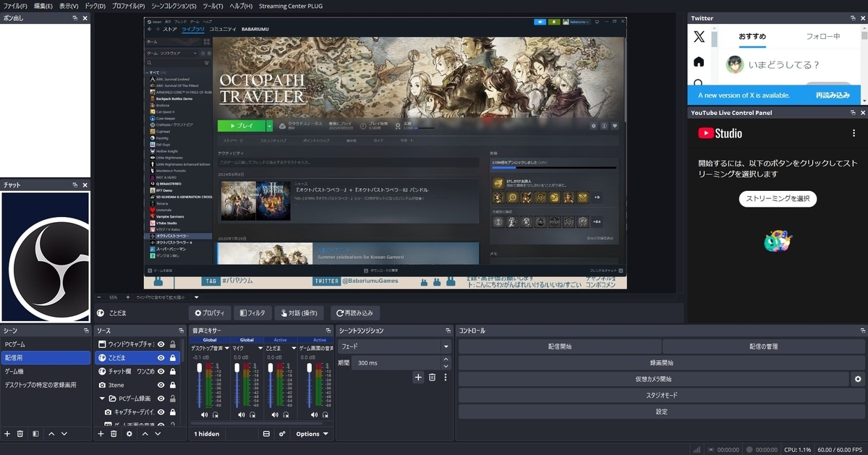Toggle visibility of ことだま source
This screenshot has width=868, height=455.
161,358
